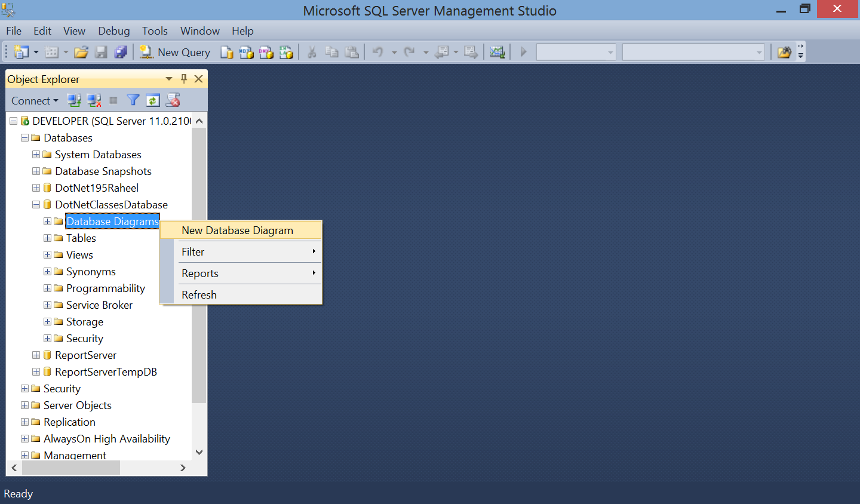Viewport: 860px width, 504px height.
Task: Click the Start debugging play icon
Action: click(x=524, y=53)
